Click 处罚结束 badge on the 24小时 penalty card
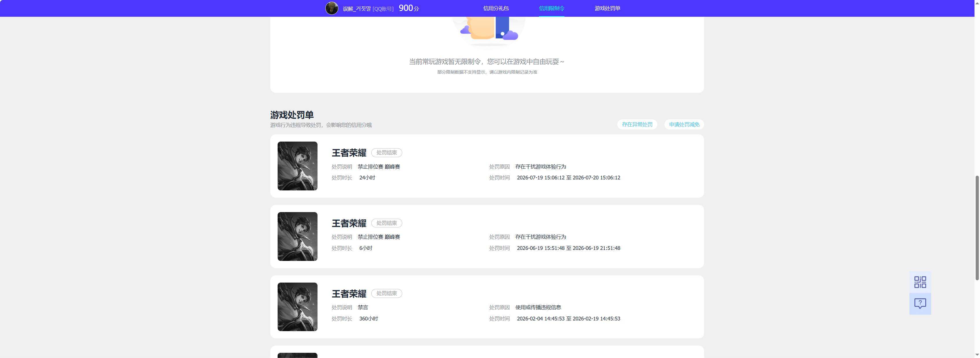The height and width of the screenshot is (358, 980). (387, 153)
